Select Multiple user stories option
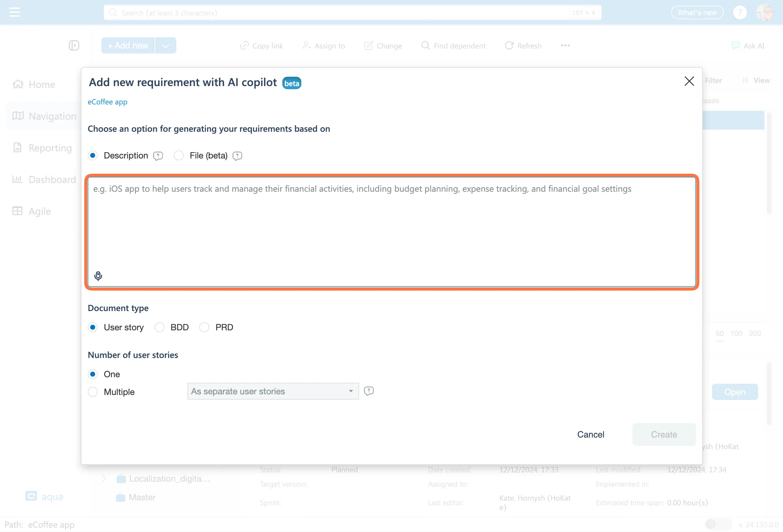 [93, 392]
